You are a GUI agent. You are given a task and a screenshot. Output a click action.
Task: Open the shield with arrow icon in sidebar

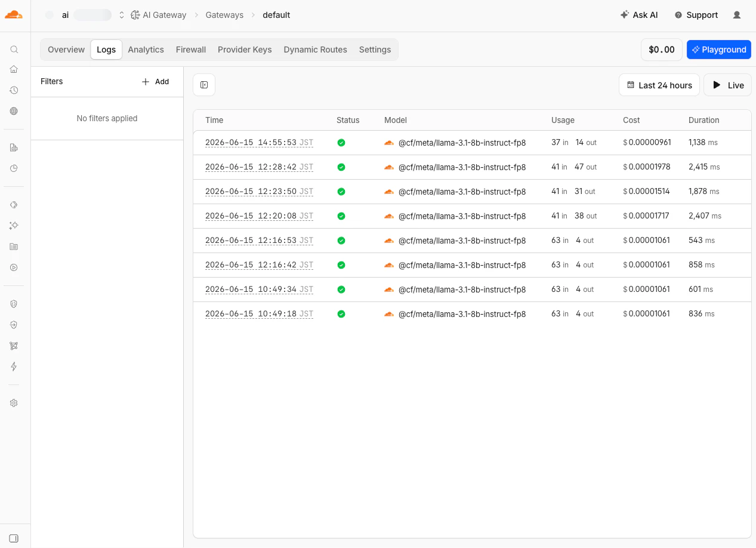(x=14, y=325)
